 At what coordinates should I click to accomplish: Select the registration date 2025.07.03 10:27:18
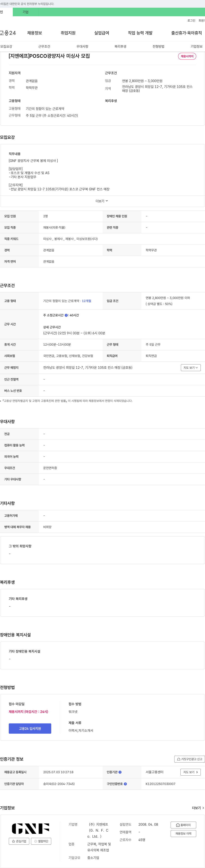coord(58,772)
